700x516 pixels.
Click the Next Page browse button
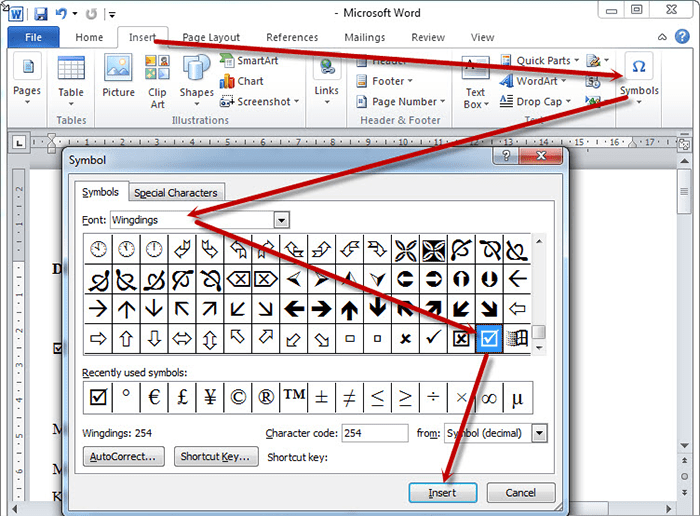click(684, 493)
